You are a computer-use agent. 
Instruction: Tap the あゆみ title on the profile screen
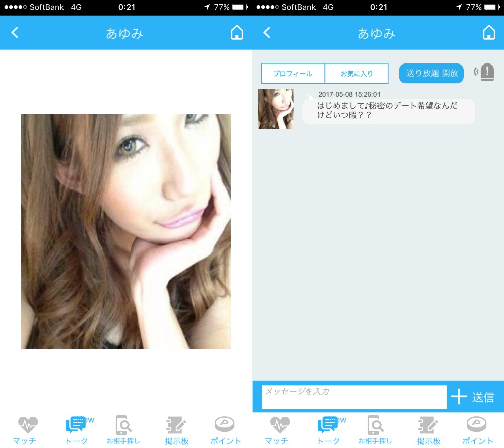point(124,33)
